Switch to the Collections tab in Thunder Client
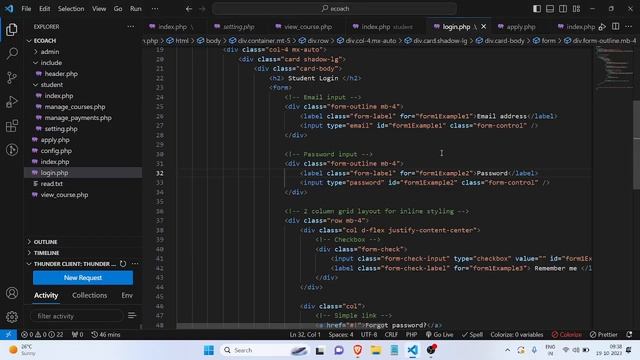This screenshot has height=360, width=640. coord(89,295)
